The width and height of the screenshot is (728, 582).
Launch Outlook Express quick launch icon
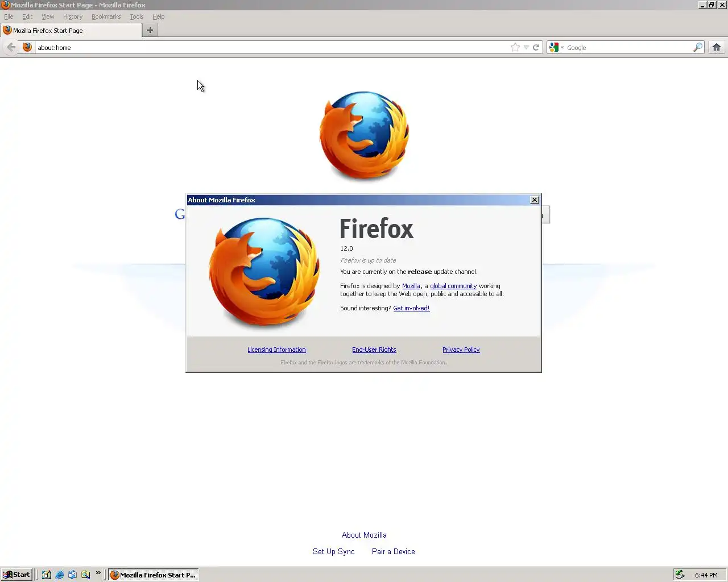click(72, 575)
